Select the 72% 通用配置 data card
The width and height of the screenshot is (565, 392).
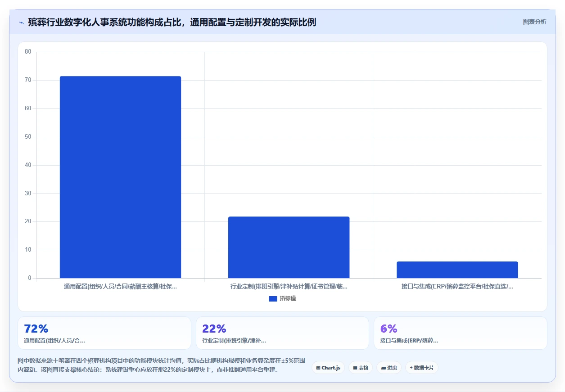104,333
